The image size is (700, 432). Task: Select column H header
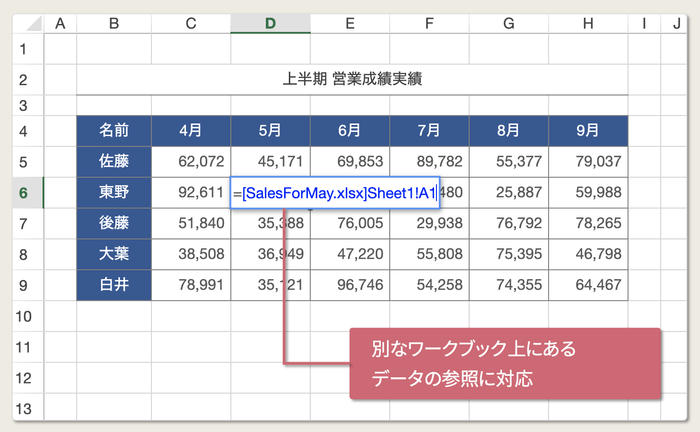pos(588,24)
